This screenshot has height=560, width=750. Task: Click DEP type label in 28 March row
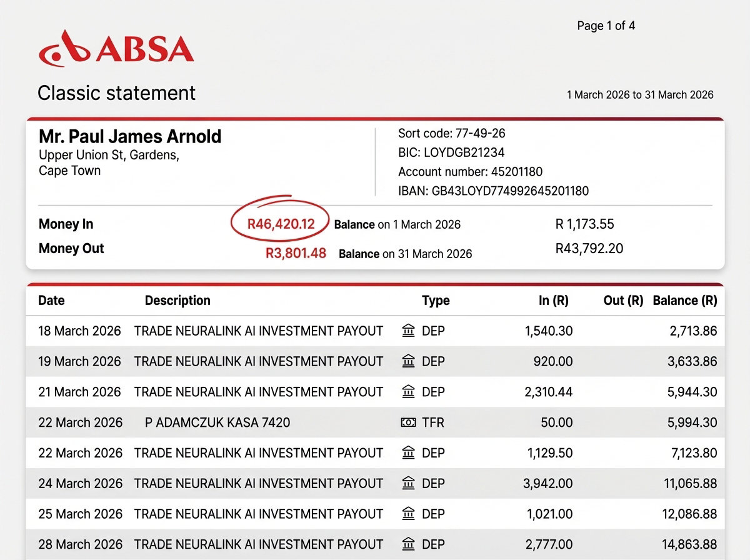click(x=433, y=544)
